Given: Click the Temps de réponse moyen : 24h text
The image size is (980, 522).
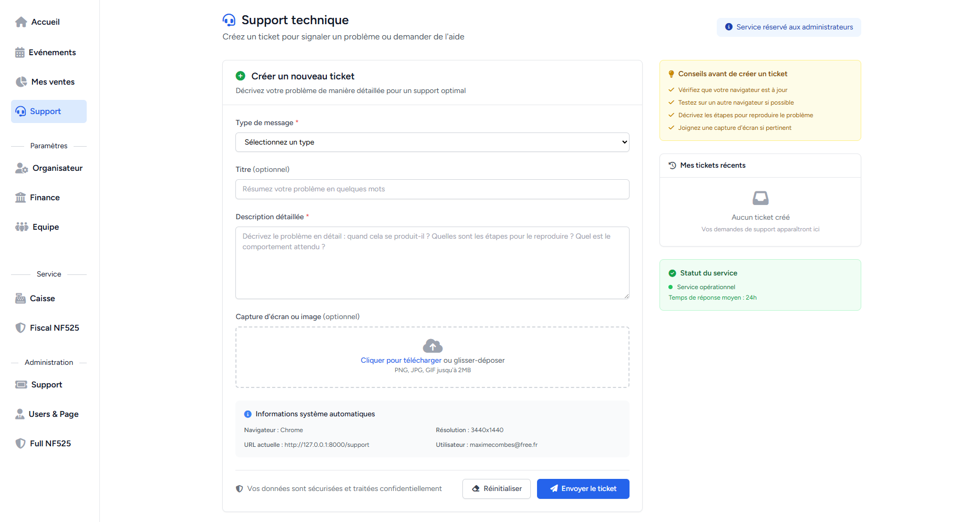Looking at the screenshot, I should [x=713, y=298].
